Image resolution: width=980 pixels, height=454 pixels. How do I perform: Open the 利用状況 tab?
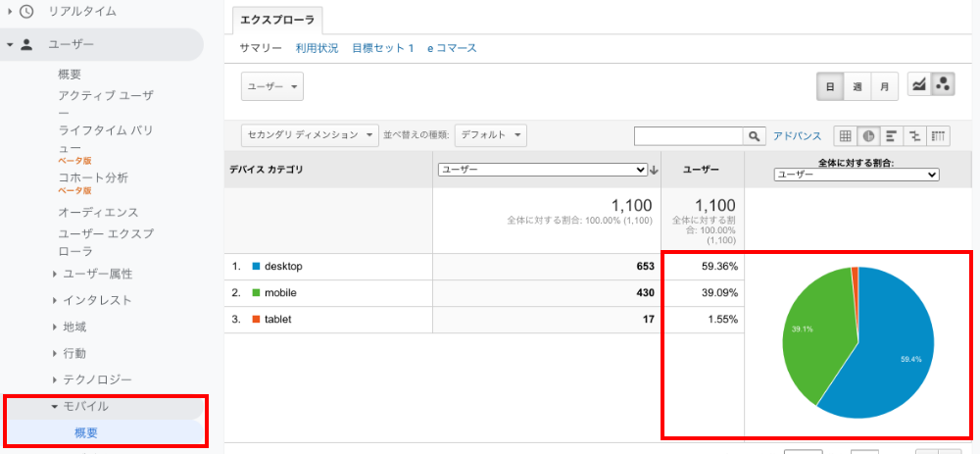pyautogui.click(x=317, y=48)
